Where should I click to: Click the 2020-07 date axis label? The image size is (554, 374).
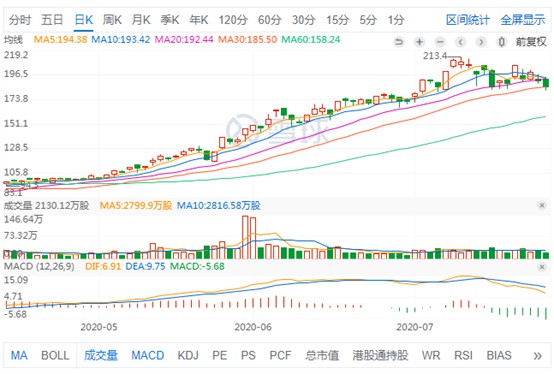click(415, 327)
